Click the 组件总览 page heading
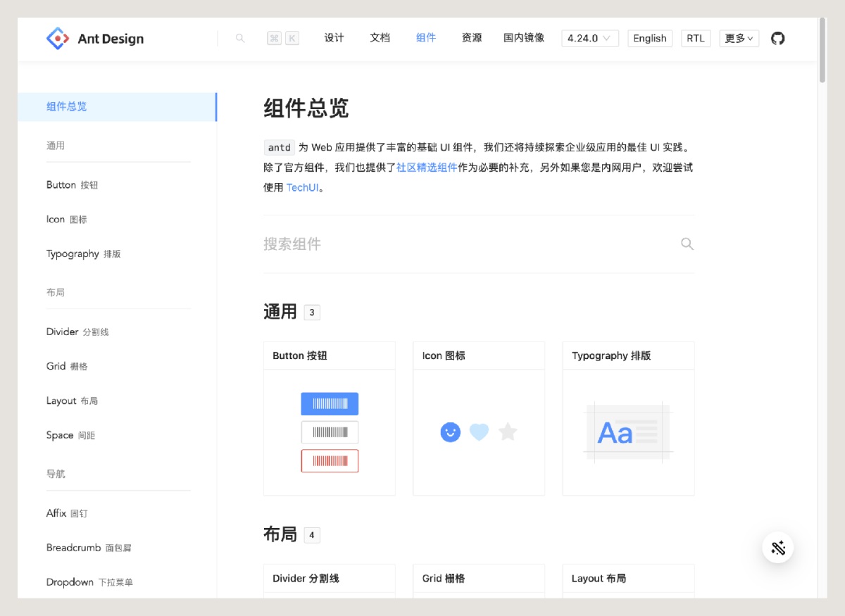 point(306,108)
